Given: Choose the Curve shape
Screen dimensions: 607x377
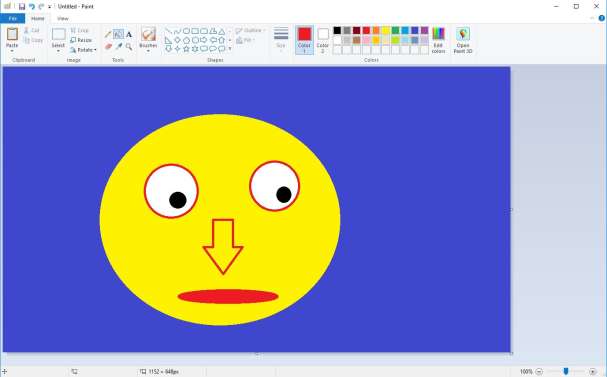Looking at the screenshot, I should 177,31.
